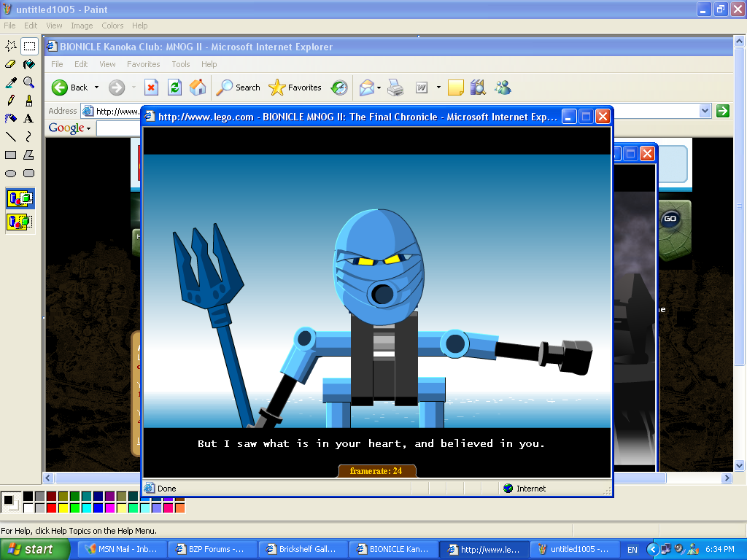Screen dimensions: 747x560
Task: Select the Free-Form Select tool in Paint
Action: (x=11, y=46)
